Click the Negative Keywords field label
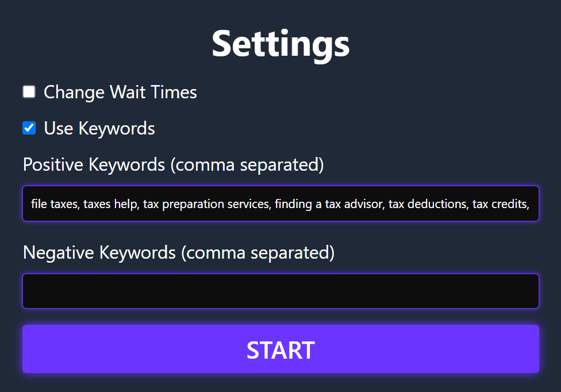 click(x=178, y=252)
